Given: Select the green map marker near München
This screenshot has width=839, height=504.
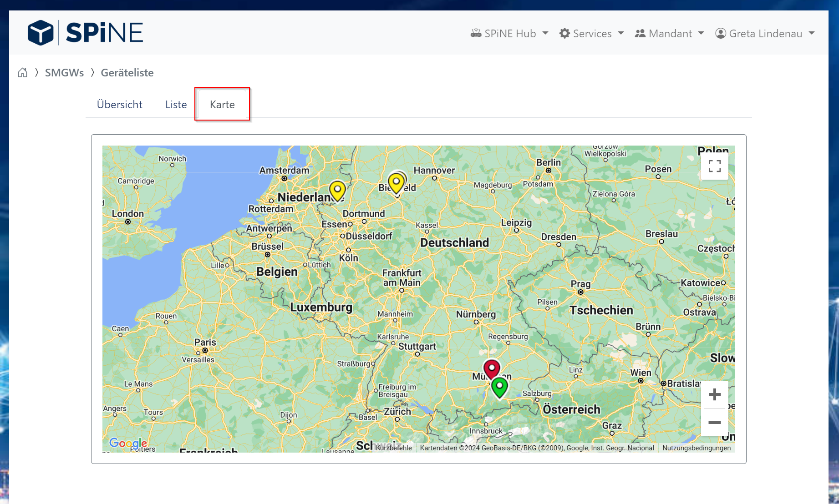Looking at the screenshot, I should [x=499, y=388].
